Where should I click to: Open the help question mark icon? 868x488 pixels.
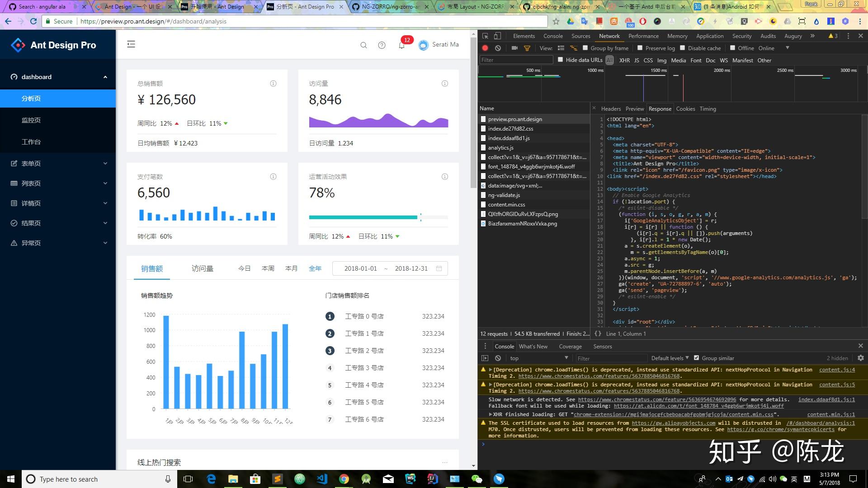point(382,45)
